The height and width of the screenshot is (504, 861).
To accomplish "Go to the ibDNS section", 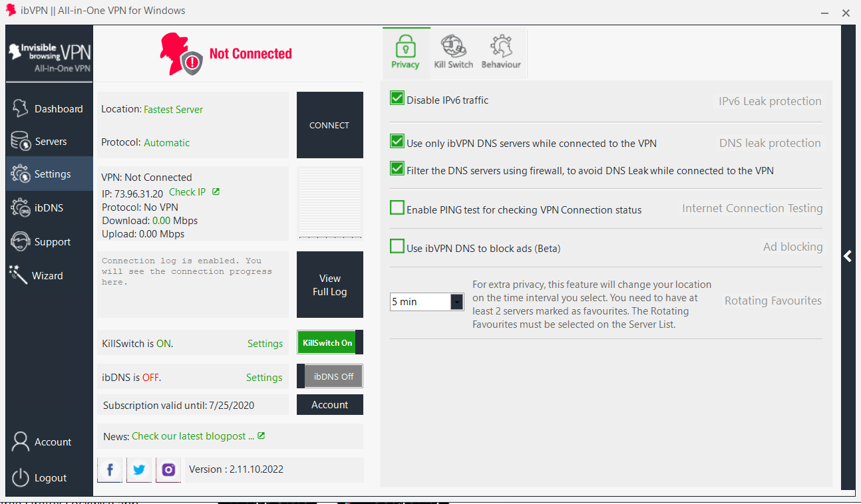I will pyautogui.click(x=49, y=207).
